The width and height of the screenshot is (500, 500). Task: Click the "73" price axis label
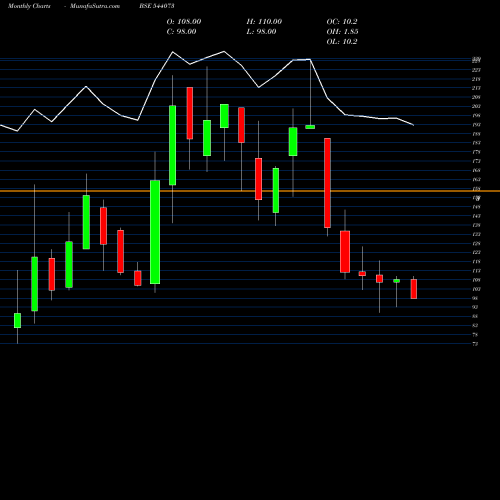(475, 344)
